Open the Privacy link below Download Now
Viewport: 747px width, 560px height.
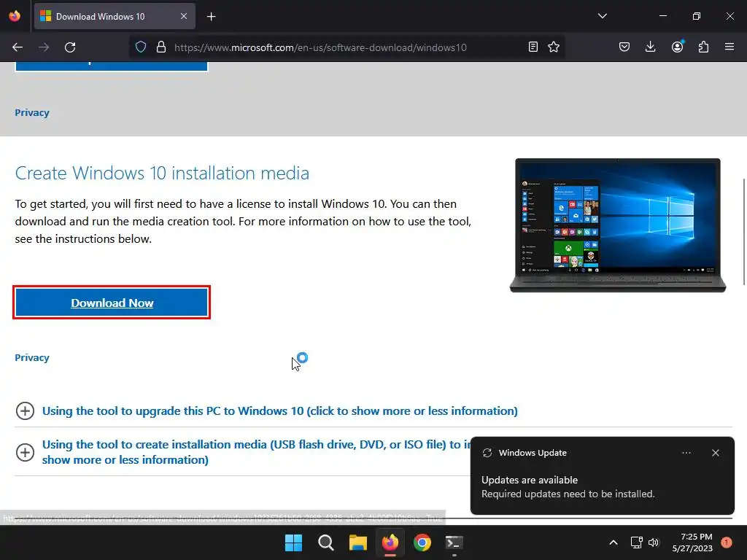click(32, 357)
